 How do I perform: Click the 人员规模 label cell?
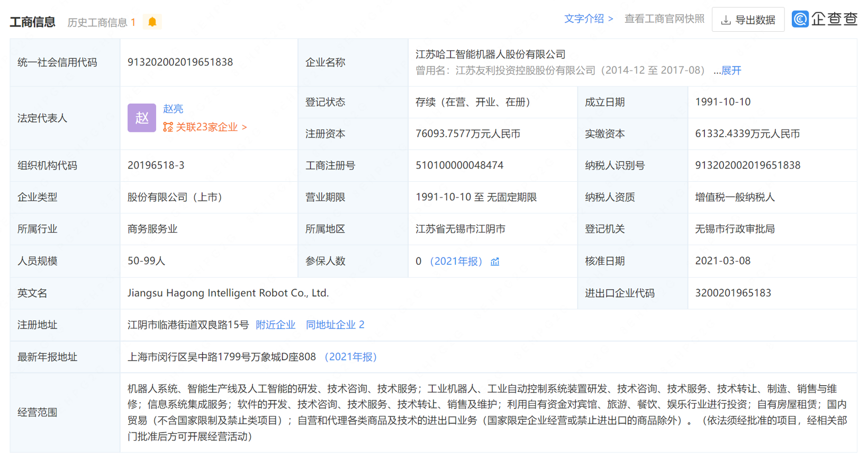65,261
